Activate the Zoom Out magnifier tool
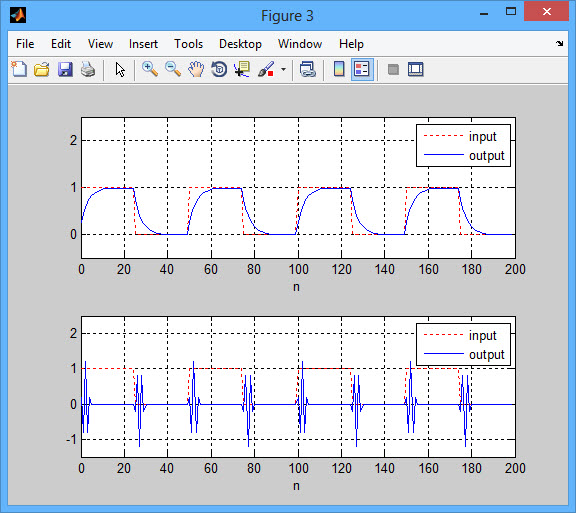This screenshot has width=576, height=513. coord(173,69)
